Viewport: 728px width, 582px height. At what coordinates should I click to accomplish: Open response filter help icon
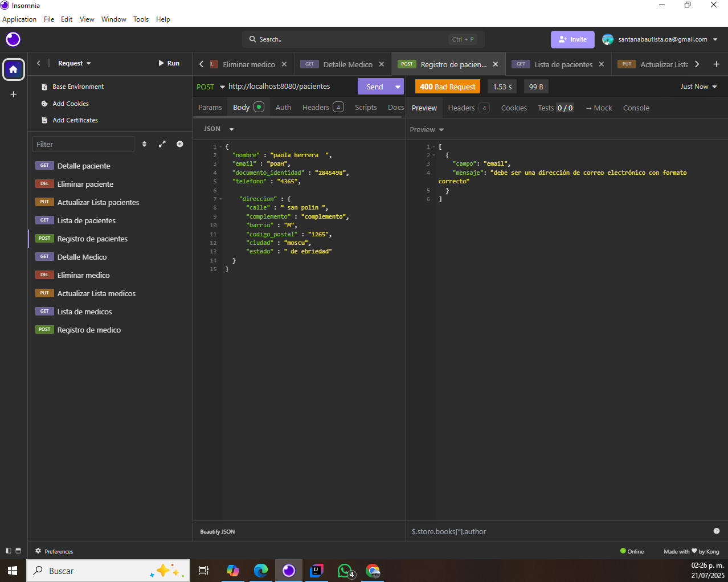(717, 531)
